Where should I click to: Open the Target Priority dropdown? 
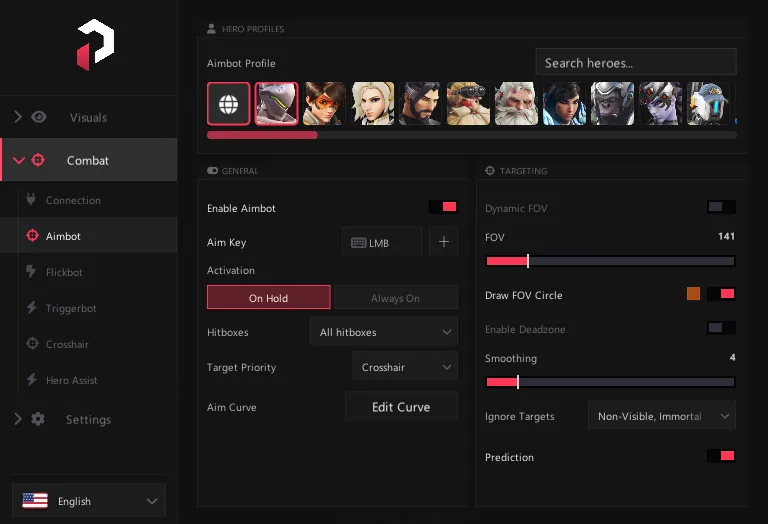click(x=405, y=366)
